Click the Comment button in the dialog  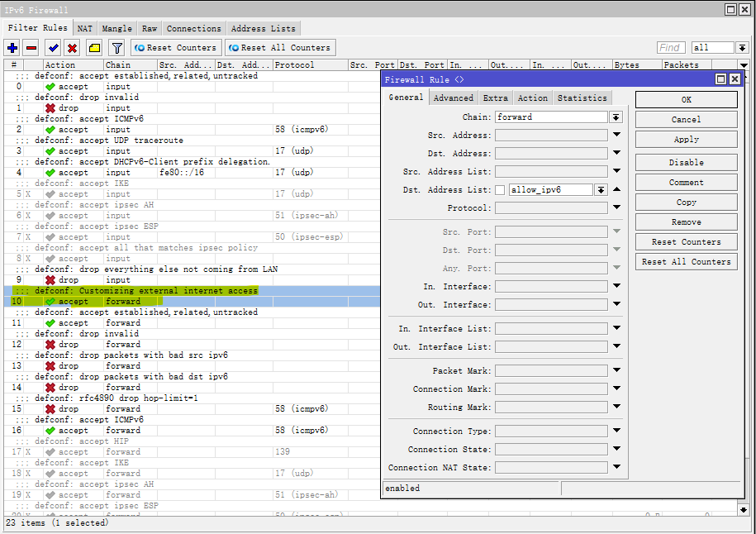click(686, 183)
